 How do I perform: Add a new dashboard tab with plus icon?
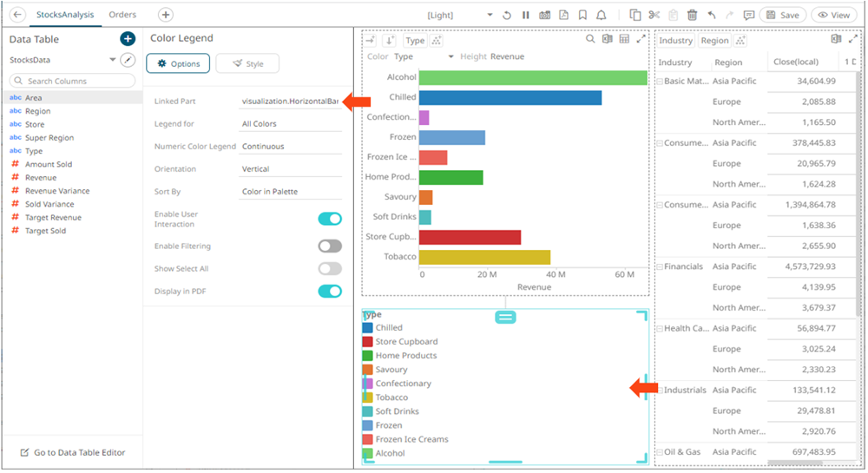click(x=165, y=15)
